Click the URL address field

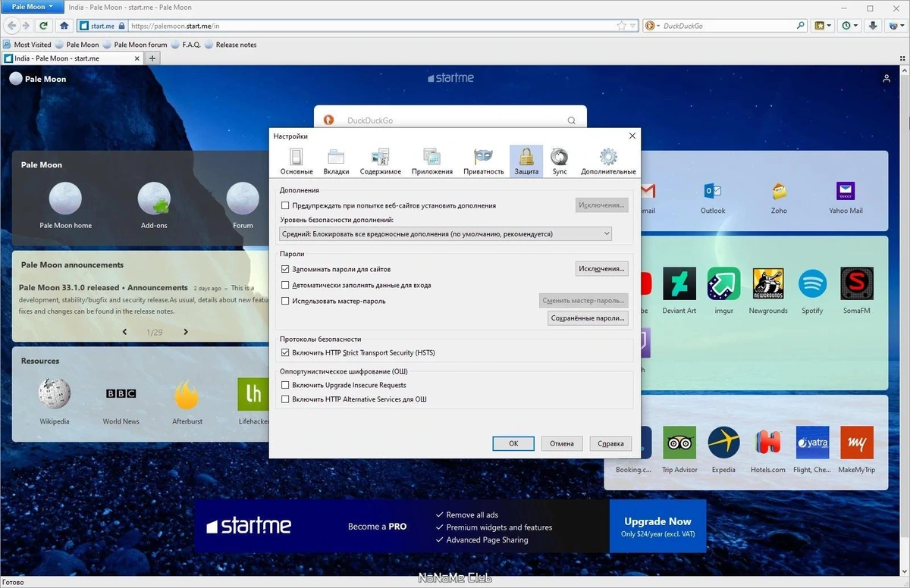[372, 25]
